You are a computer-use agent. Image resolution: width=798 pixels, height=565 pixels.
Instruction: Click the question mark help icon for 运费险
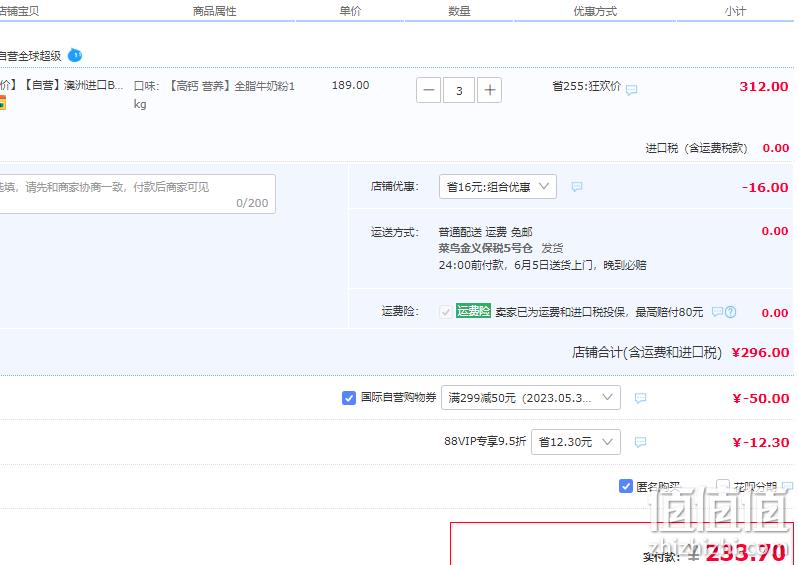coord(730,312)
